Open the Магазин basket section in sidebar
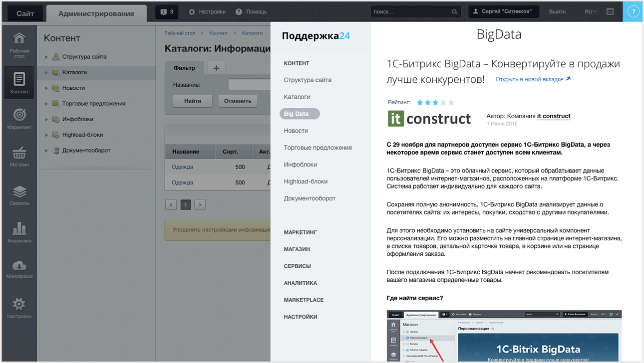644x363 pixels. [19, 156]
